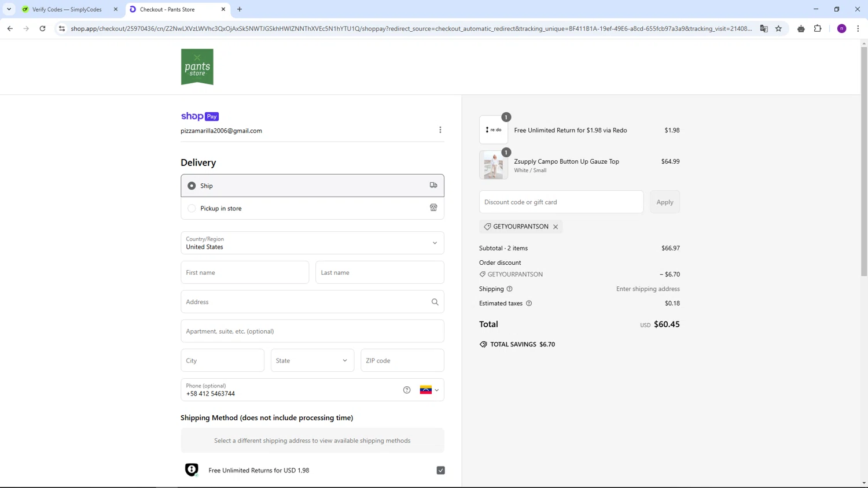Click the Redo shield icon
Image resolution: width=868 pixels, height=488 pixels.
[192, 469]
